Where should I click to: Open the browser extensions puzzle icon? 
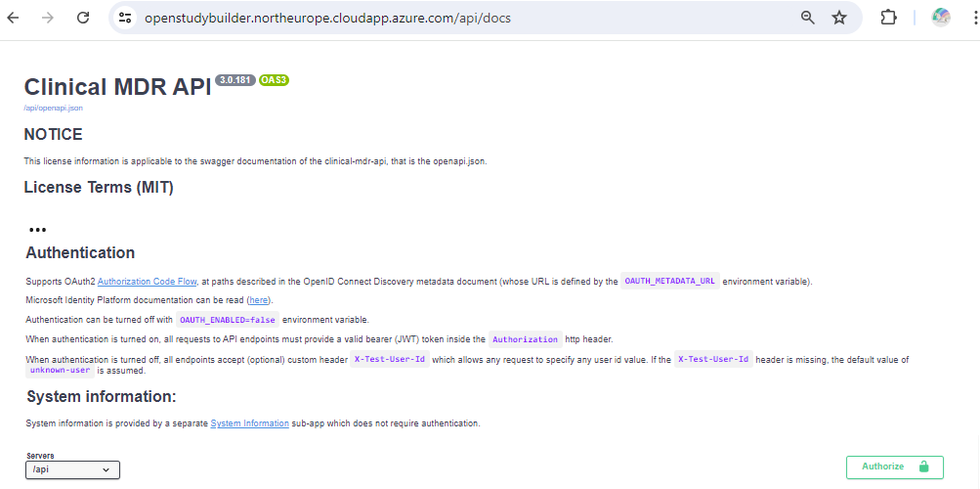coord(888,18)
